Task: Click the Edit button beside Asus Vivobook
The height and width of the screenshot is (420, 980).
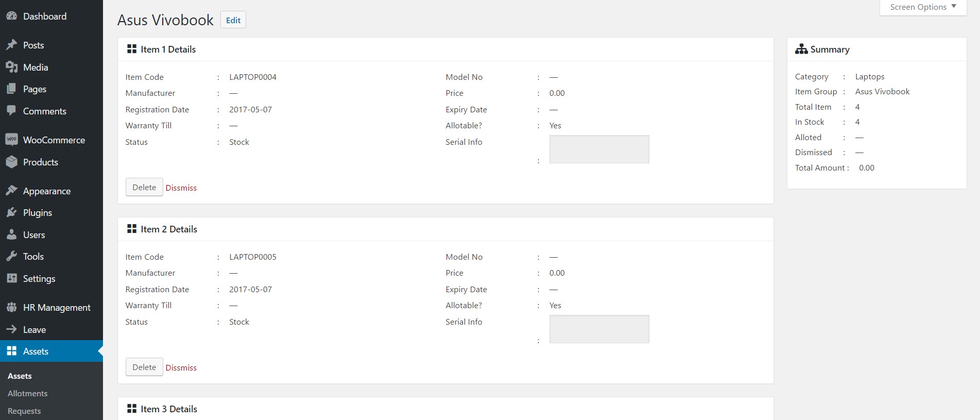Action: click(x=233, y=20)
